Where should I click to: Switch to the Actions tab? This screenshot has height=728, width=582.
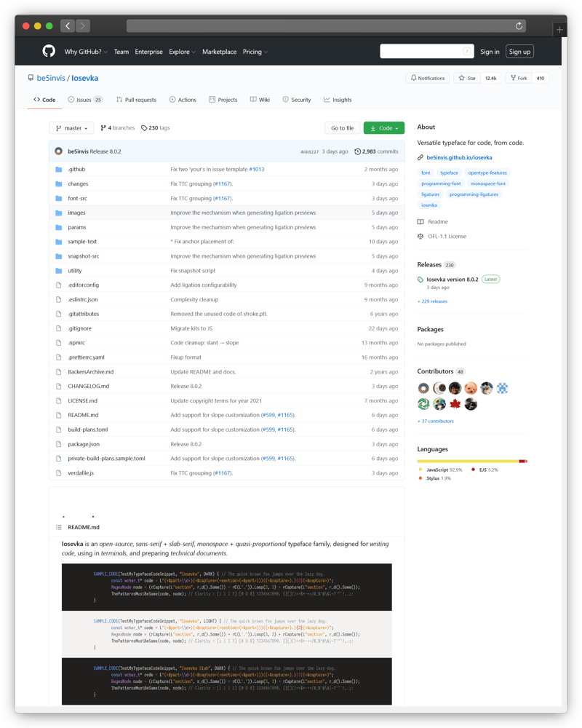click(x=183, y=100)
